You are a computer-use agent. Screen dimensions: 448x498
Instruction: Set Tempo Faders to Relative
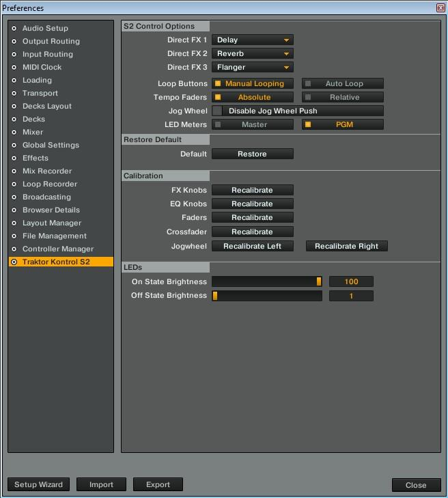click(x=343, y=98)
